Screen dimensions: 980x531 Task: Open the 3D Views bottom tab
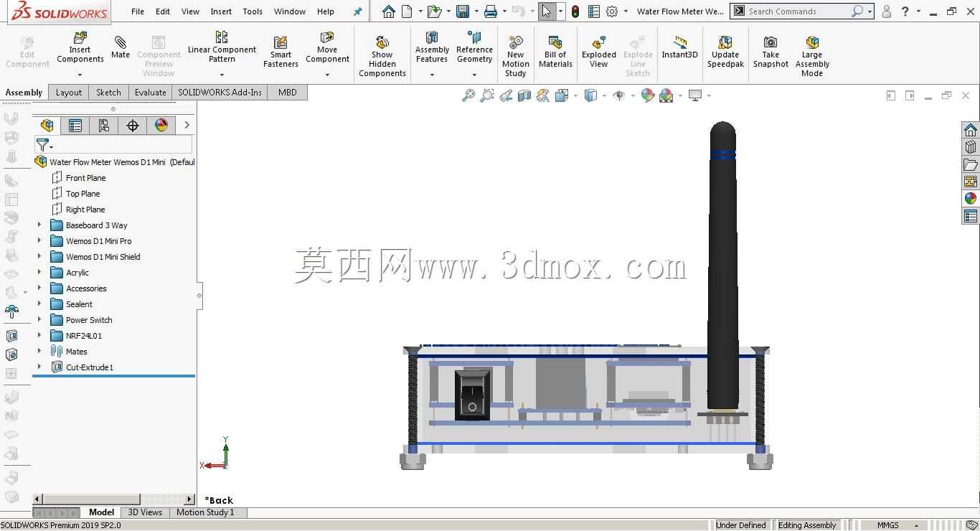pyautogui.click(x=145, y=512)
